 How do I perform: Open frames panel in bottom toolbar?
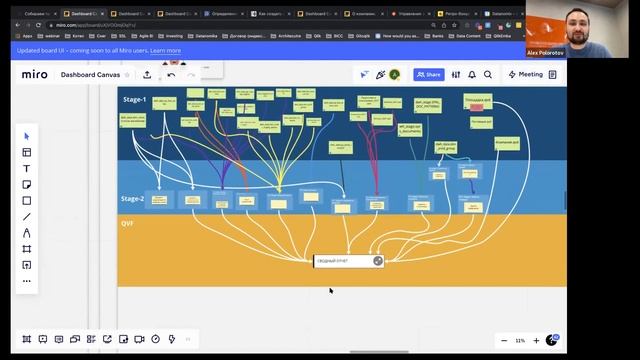coord(27,339)
